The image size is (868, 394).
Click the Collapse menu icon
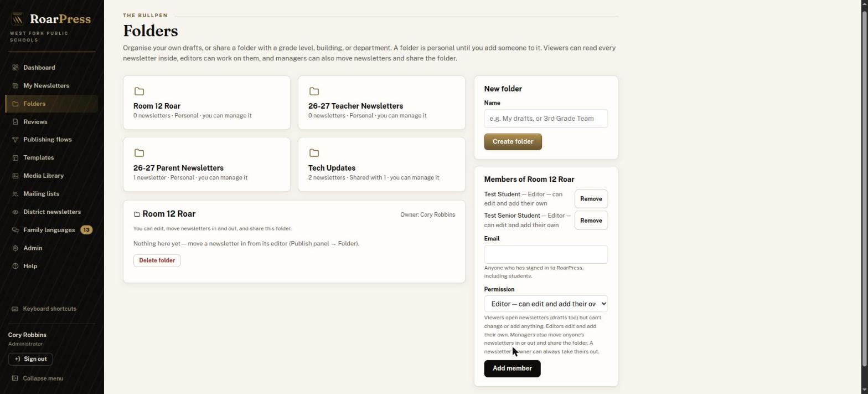pyautogui.click(x=15, y=378)
